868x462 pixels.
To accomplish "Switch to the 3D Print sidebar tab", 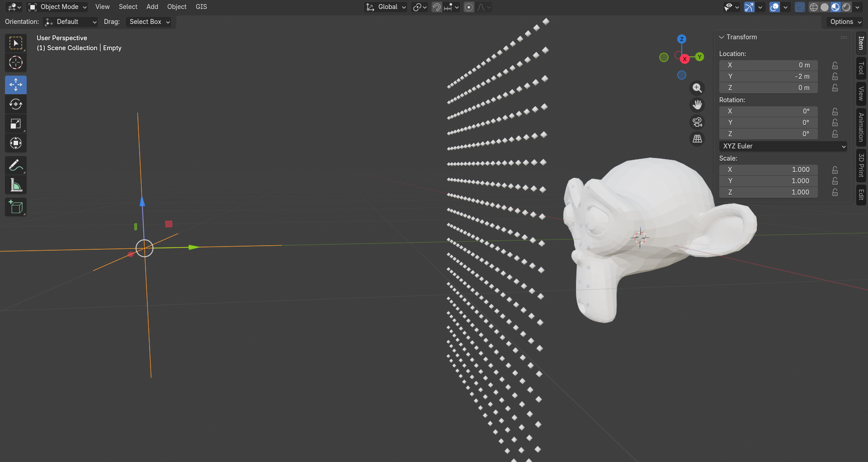I will coord(861,166).
